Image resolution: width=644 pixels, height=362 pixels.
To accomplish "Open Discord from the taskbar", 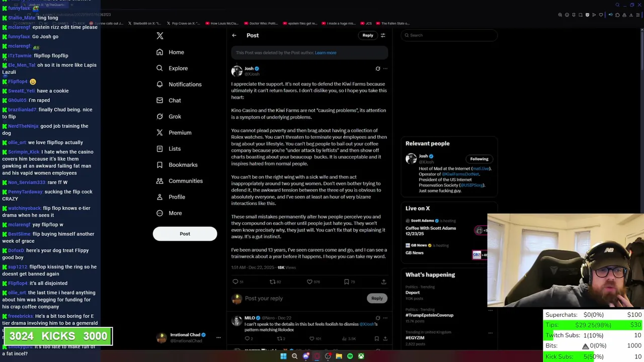I will (305, 356).
